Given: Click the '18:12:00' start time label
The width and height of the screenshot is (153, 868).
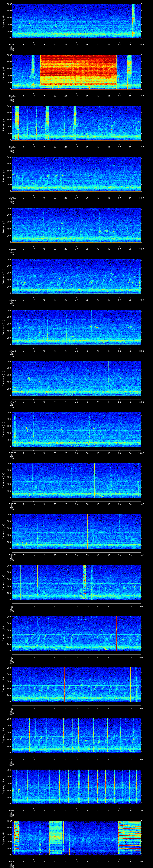Looking at the screenshot, I should click(x=12, y=606).
